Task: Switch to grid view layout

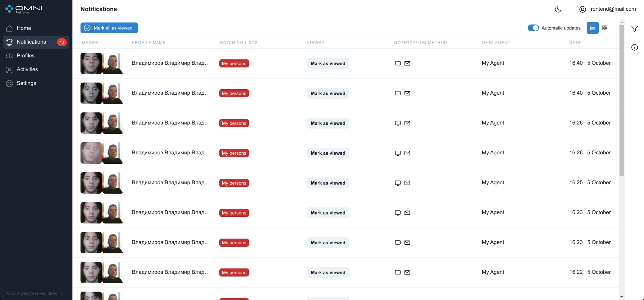Action: tap(605, 28)
